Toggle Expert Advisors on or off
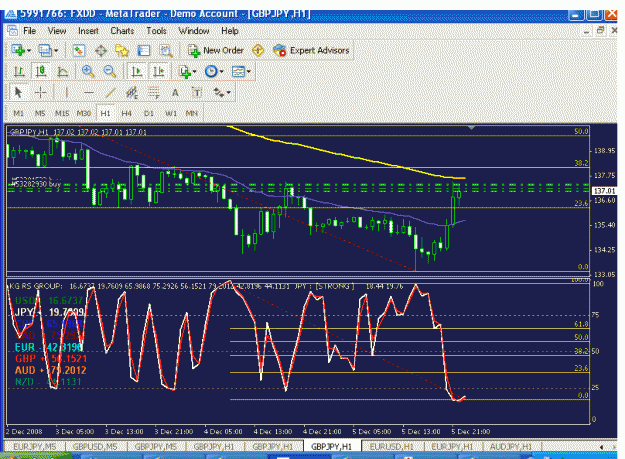 pyautogui.click(x=311, y=51)
